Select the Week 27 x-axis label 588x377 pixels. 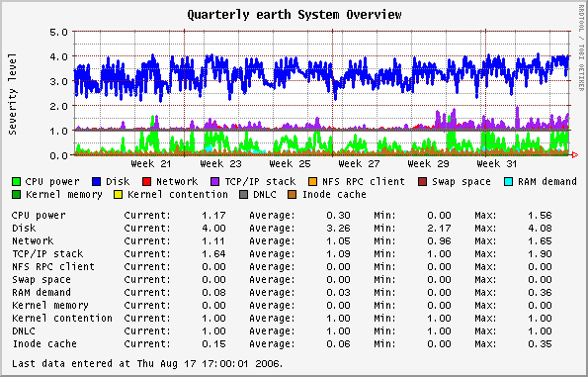tap(359, 164)
